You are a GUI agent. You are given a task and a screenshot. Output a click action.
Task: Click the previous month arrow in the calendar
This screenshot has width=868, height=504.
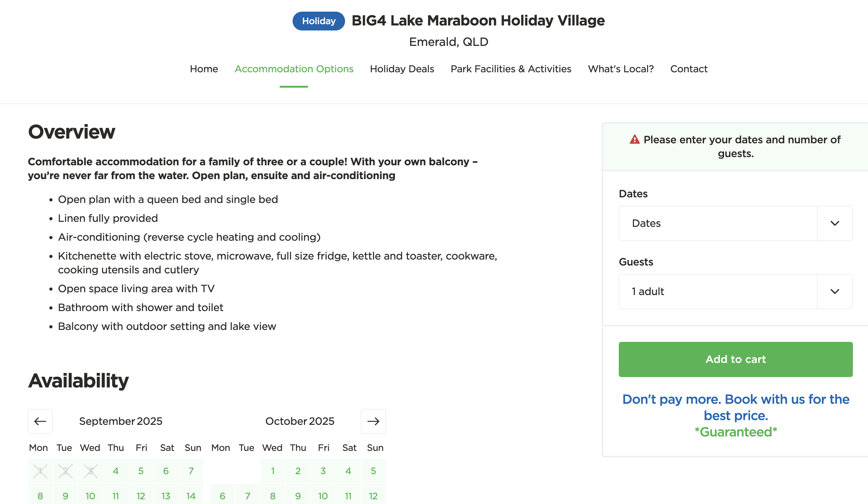tap(40, 421)
